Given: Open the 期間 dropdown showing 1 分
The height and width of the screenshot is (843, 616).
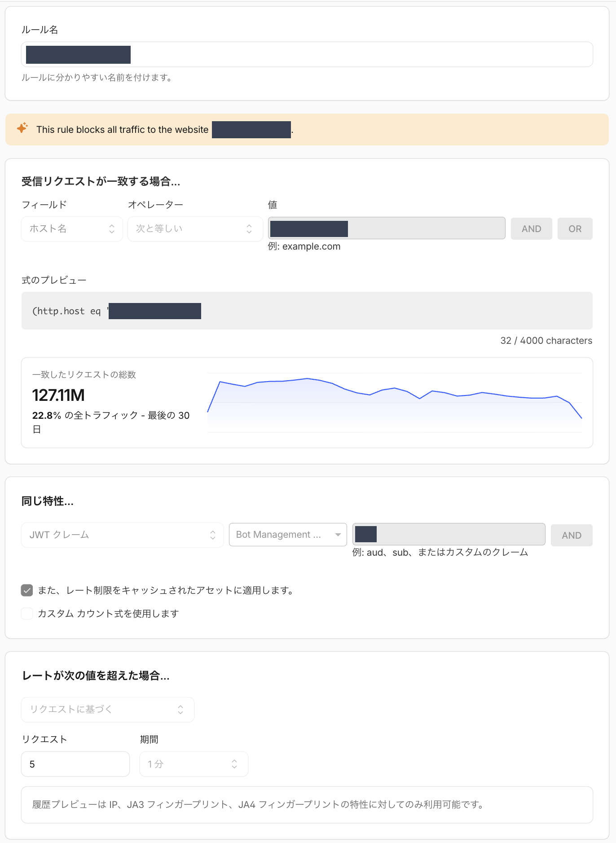Looking at the screenshot, I should pyautogui.click(x=194, y=764).
